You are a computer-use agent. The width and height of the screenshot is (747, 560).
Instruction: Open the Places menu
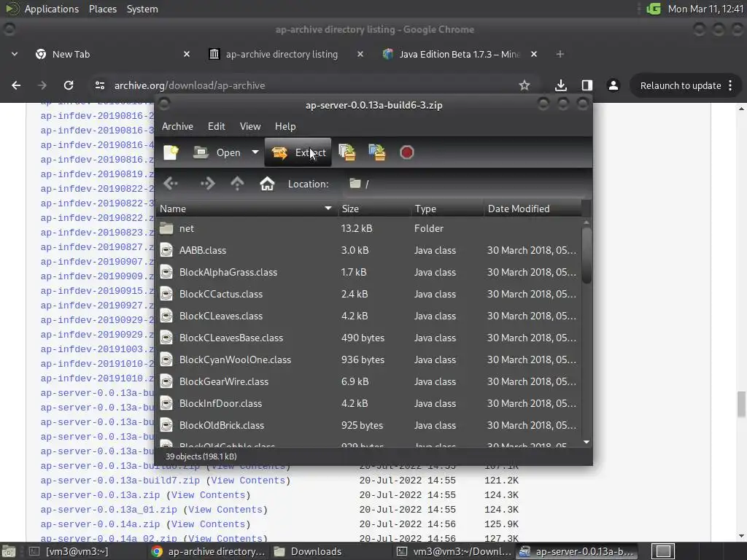(x=102, y=9)
